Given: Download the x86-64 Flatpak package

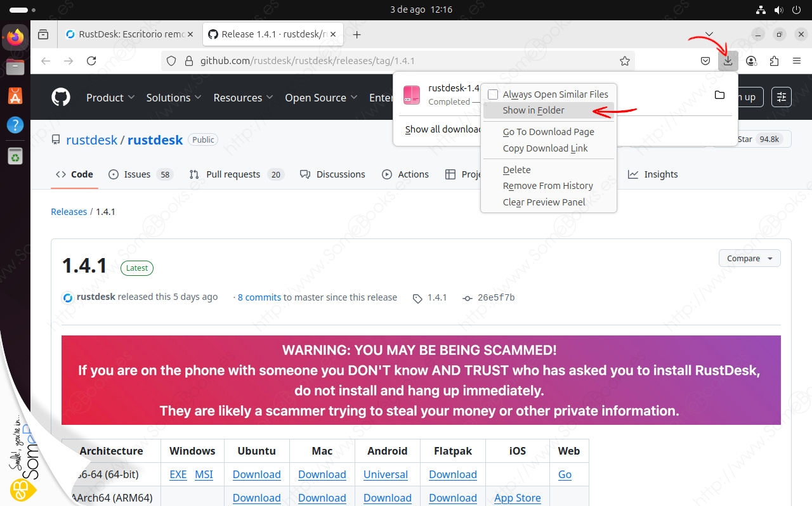Looking at the screenshot, I should coord(453,474).
